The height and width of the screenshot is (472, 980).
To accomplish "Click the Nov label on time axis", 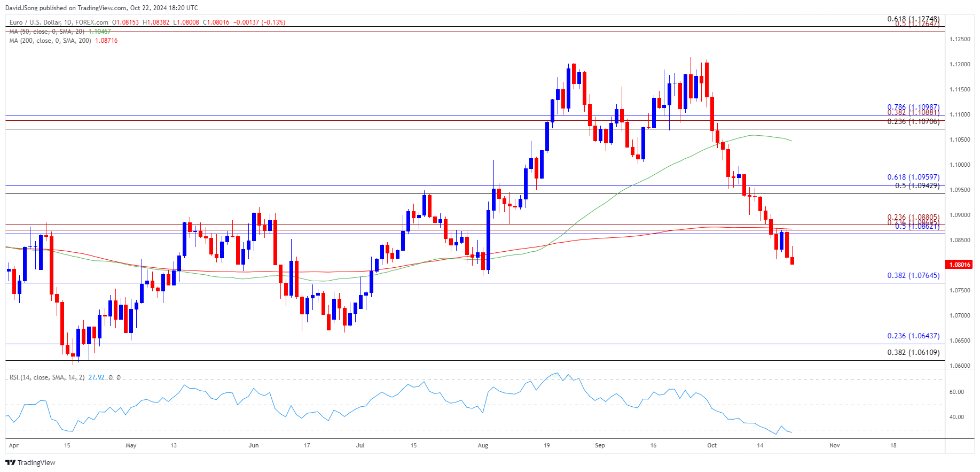I will click(834, 445).
